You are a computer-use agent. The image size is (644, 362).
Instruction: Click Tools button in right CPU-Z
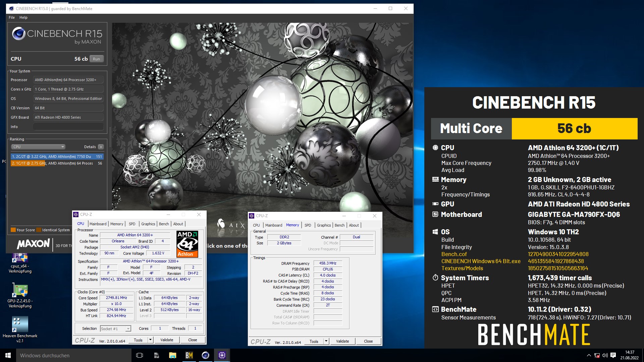click(314, 341)
